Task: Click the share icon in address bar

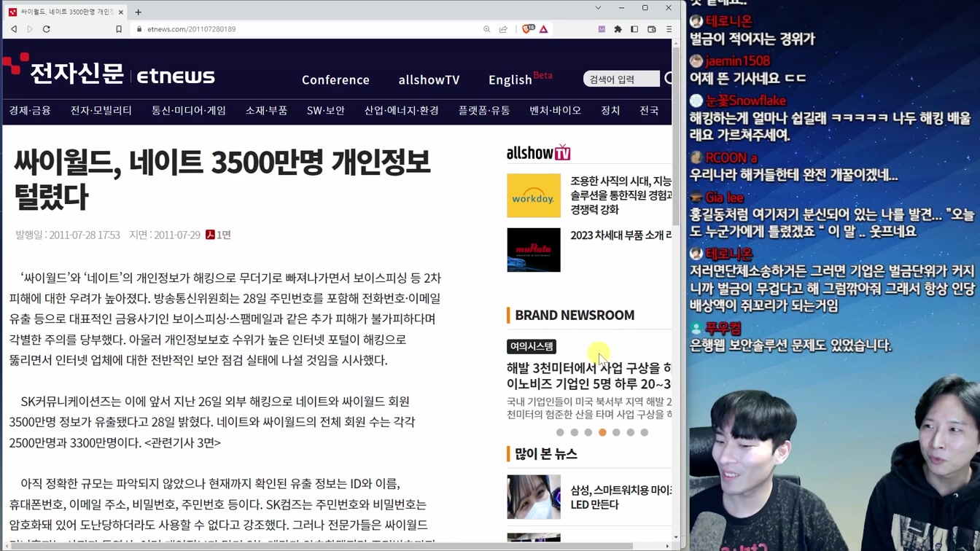Action: coord(503,29)
